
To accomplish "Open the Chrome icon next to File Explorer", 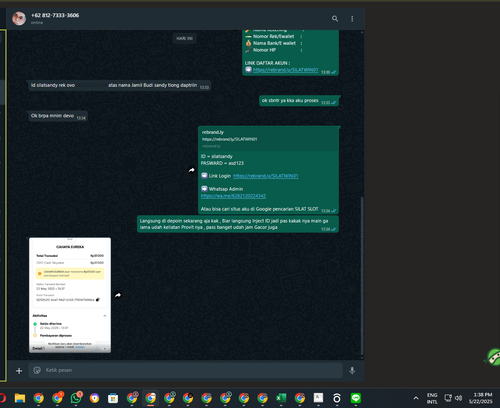I will (x=38, y=398).
